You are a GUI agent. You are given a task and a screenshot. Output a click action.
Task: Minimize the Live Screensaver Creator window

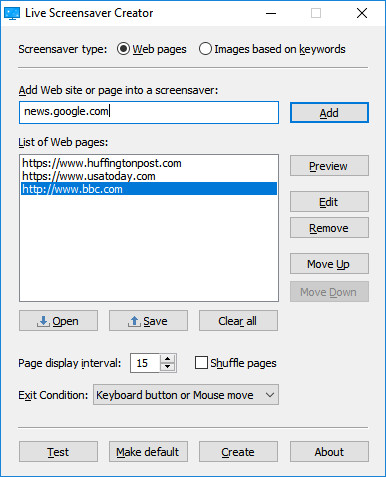pos(271,13)
